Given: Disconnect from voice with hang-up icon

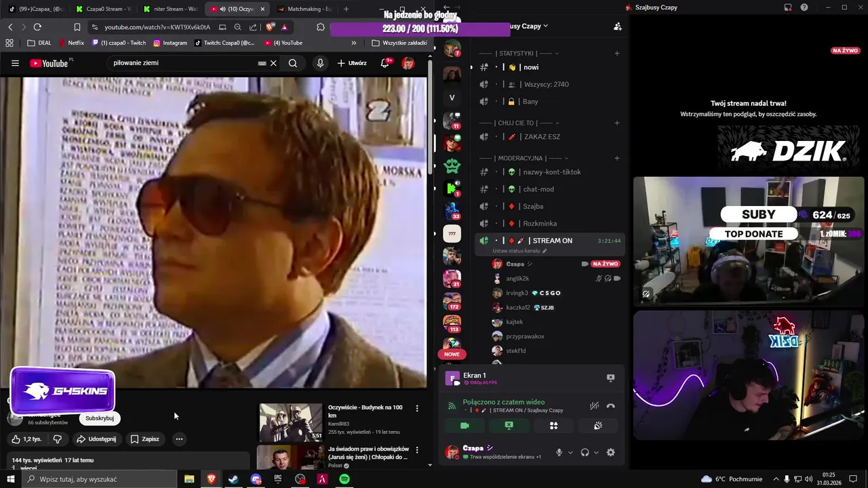Looking at the screenshot, I should pyautogui.click(x=610, y=405).
